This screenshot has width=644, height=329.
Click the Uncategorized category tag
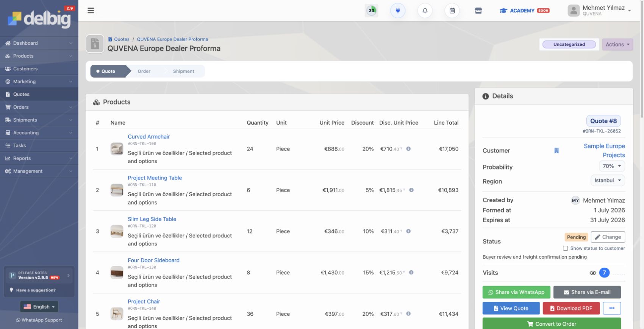(x=569, y=44)
